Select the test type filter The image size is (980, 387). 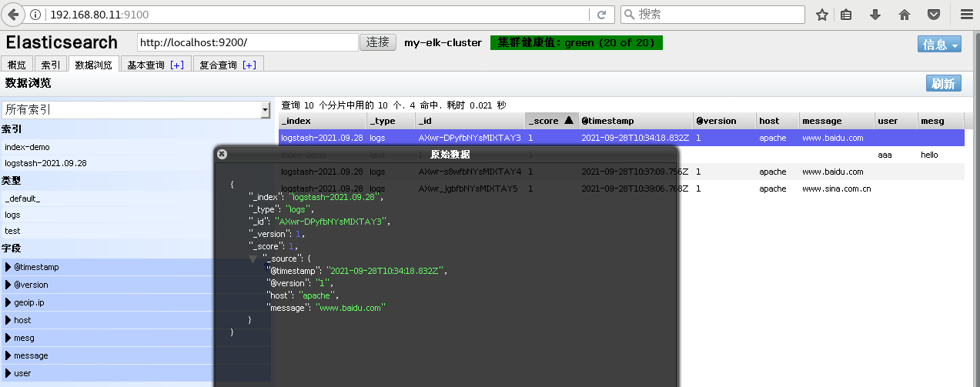[x=135, y=231]
